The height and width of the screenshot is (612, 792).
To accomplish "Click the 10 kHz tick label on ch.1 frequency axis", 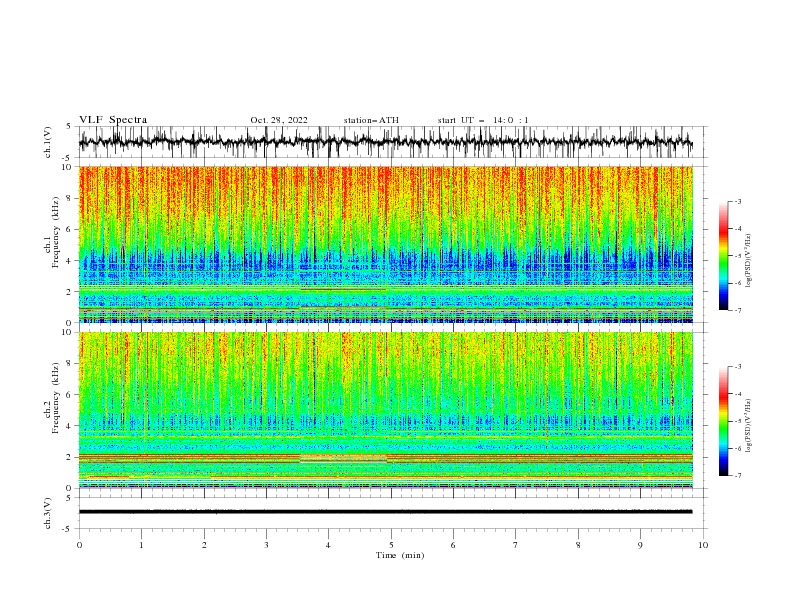I will tap(69, 167).
